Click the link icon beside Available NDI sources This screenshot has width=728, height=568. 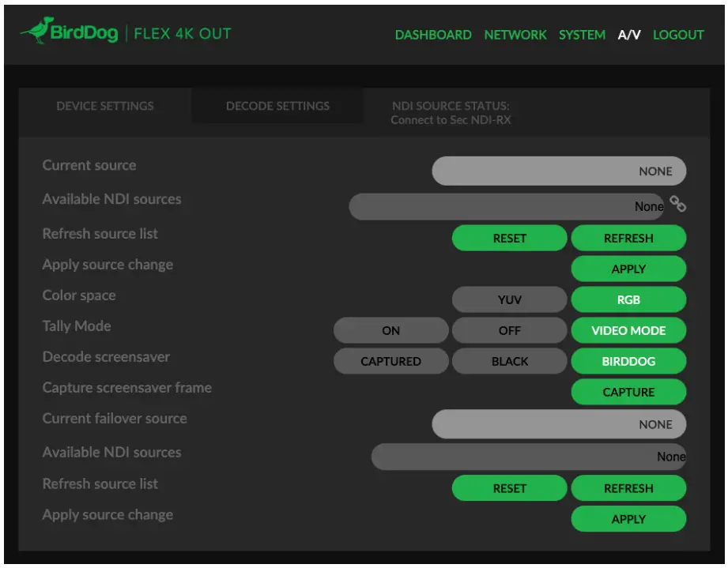678,204
